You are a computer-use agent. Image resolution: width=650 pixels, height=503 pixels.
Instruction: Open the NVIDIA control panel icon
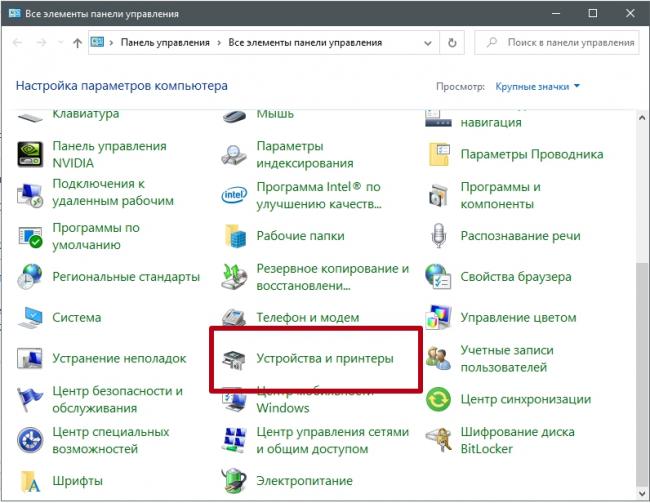click(x=31, y=154)
